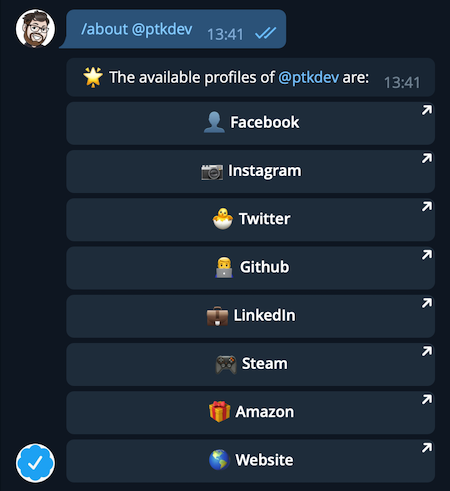Image resolution: width=450 pixels, height=491 pixels.
Task: Click the blue verified checkmark avatar
Action: tap(35, 463)
